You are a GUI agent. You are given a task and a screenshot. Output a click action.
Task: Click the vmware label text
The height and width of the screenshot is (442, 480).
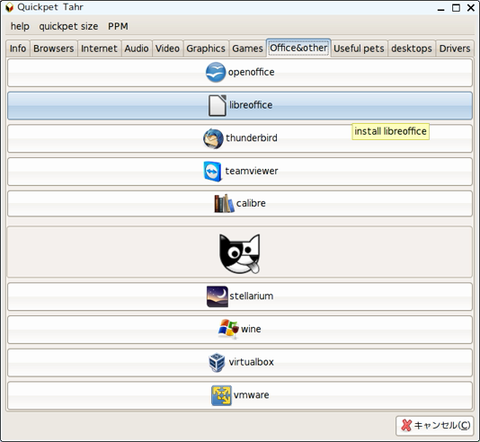click(x=251, y=395)
